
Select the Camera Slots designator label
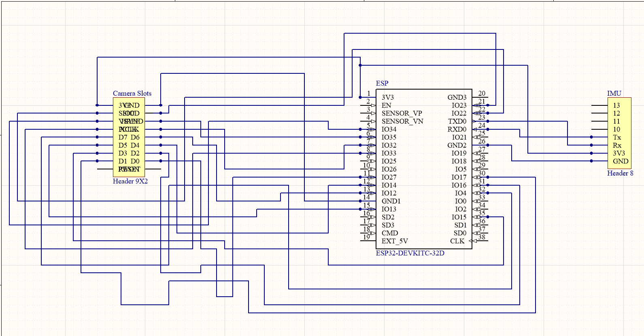132,94
